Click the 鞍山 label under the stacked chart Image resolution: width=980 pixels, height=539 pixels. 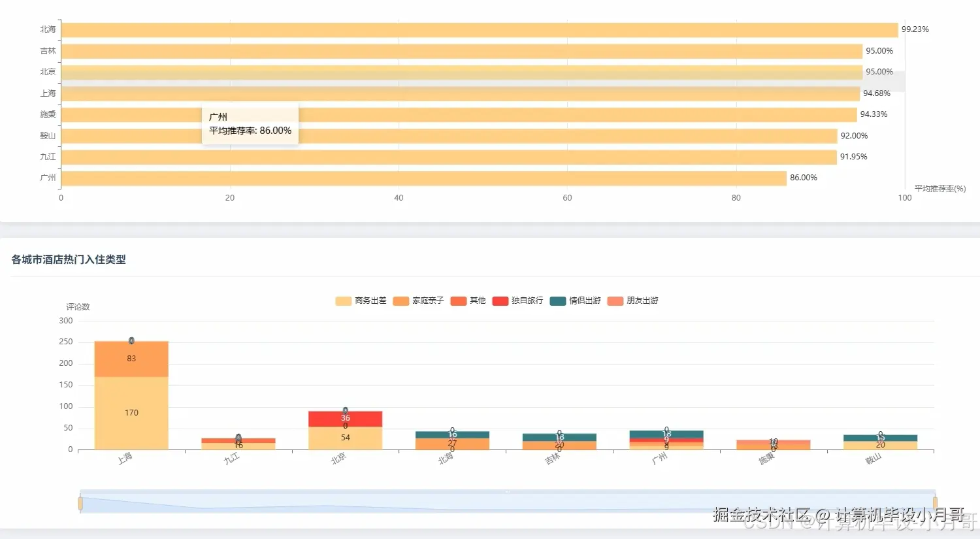[x=874, y=459]
